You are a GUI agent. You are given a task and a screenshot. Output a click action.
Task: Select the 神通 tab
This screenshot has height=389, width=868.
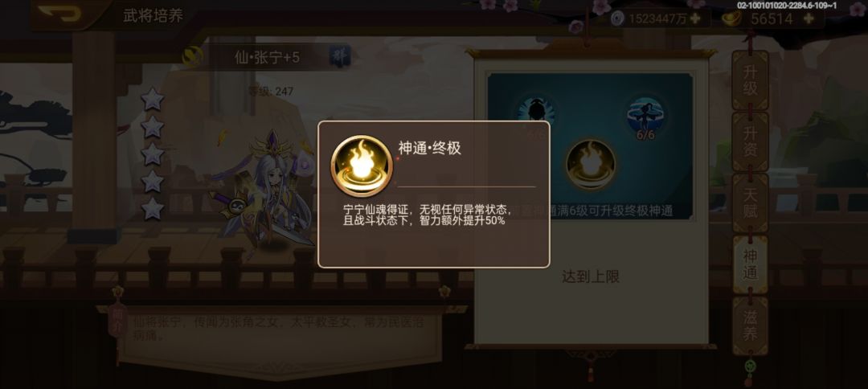[750, 264]
